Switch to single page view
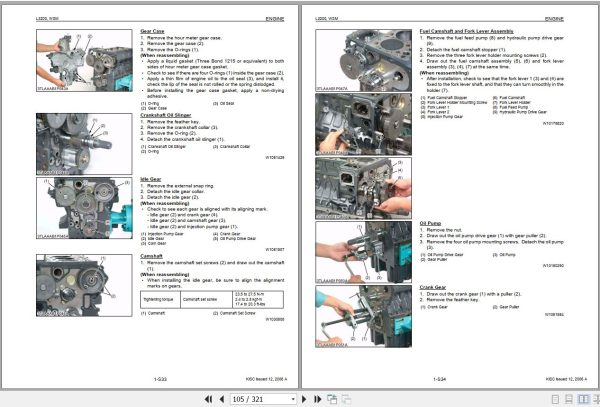The height and width of the screenshot is (407, 600). 555,399
